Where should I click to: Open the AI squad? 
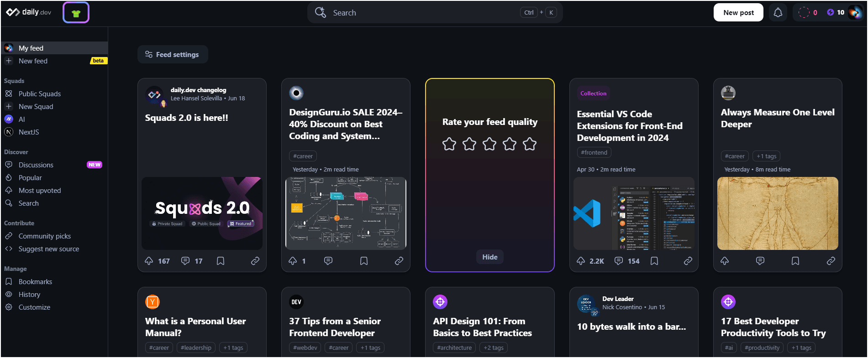(54, 119)
